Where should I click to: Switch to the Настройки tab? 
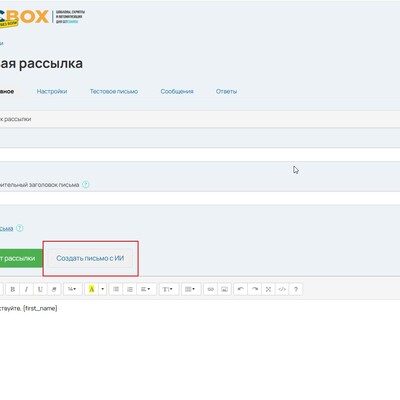pos(52,91)
